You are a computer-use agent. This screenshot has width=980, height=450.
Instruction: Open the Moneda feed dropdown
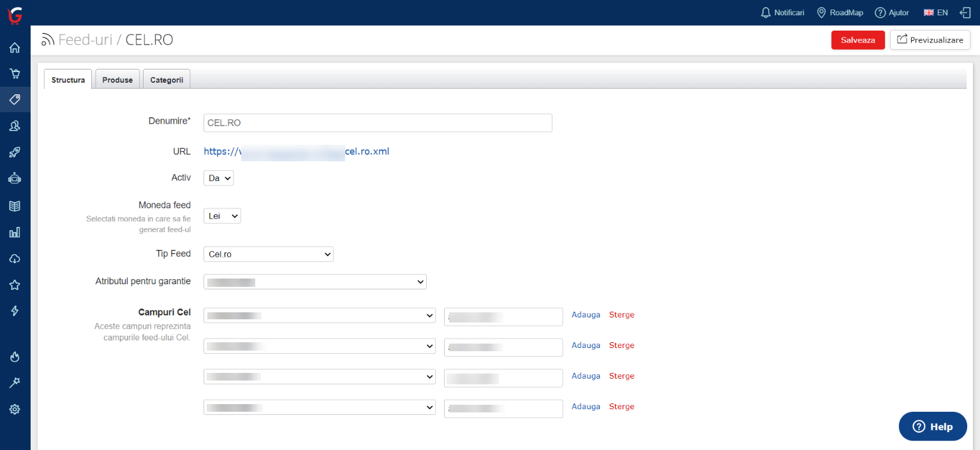point(222,216)
